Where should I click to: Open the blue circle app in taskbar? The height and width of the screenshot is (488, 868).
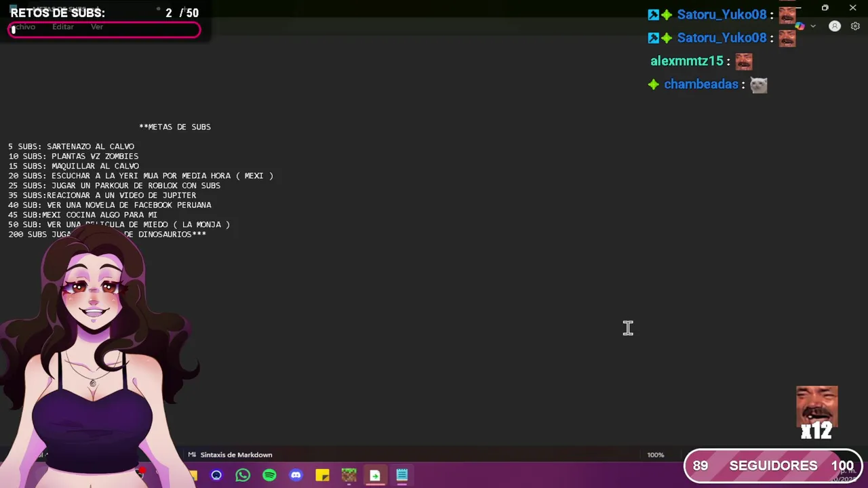216,475
